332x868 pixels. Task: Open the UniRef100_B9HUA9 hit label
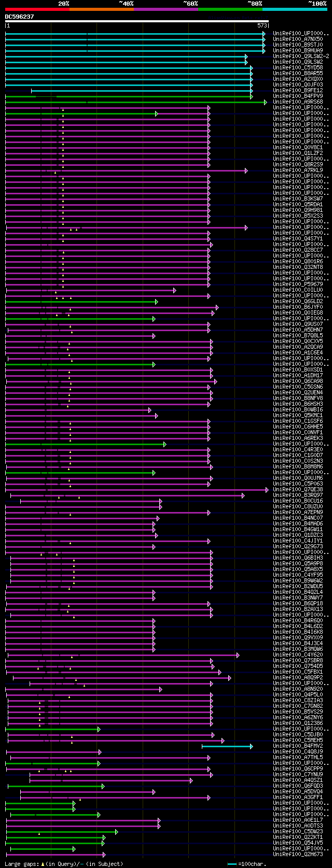298,51
